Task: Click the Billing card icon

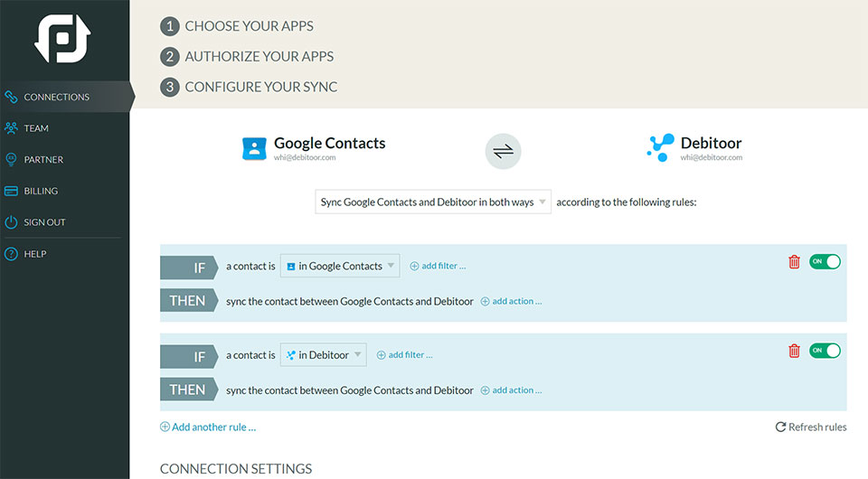Action: [x=11, y=191]
